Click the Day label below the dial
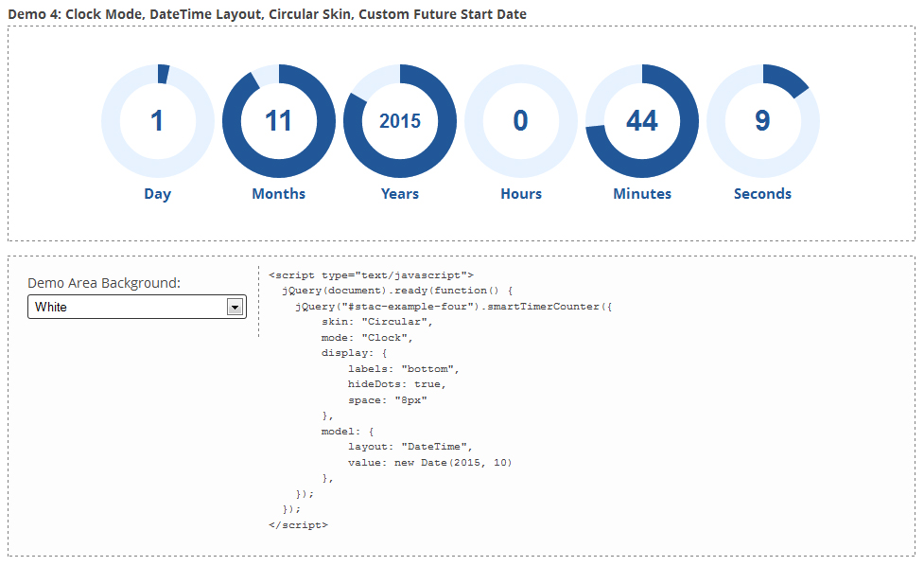Image resolution: width=924 pixels, height=566 pixels. [157, 194]
